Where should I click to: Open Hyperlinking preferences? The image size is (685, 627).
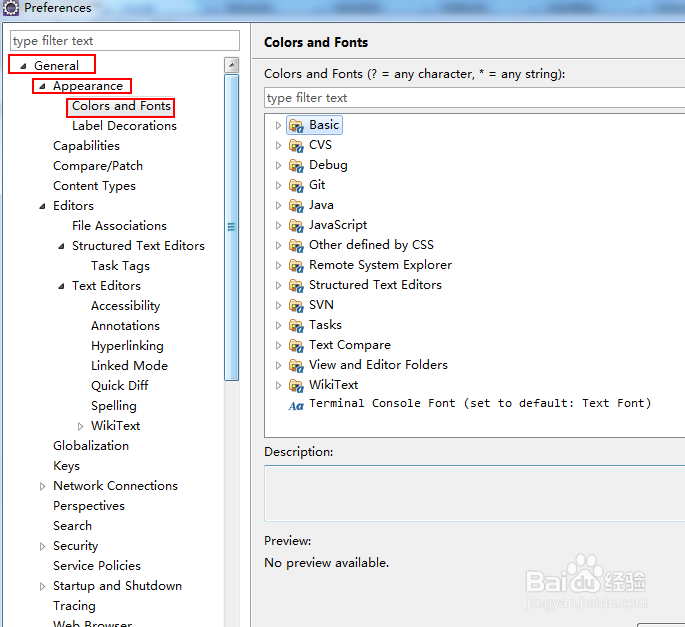click(x=127, y=346)
